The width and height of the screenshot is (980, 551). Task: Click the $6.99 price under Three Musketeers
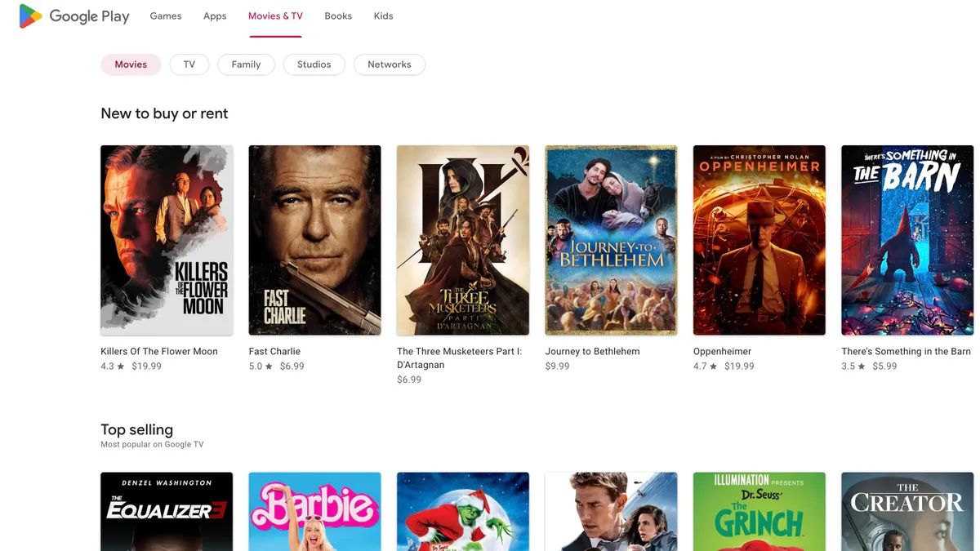tap(409, 380)
